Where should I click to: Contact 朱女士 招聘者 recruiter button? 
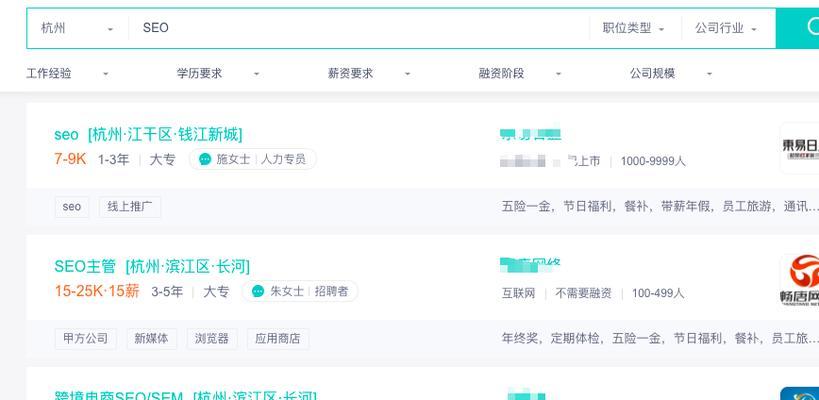tap(300, 291)
